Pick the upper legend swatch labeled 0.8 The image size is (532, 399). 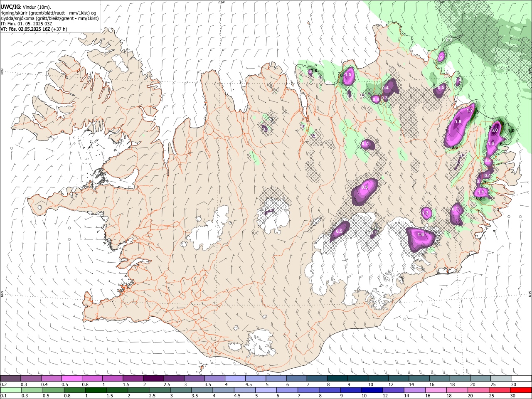pyautogui.click(x=92, y=378)
